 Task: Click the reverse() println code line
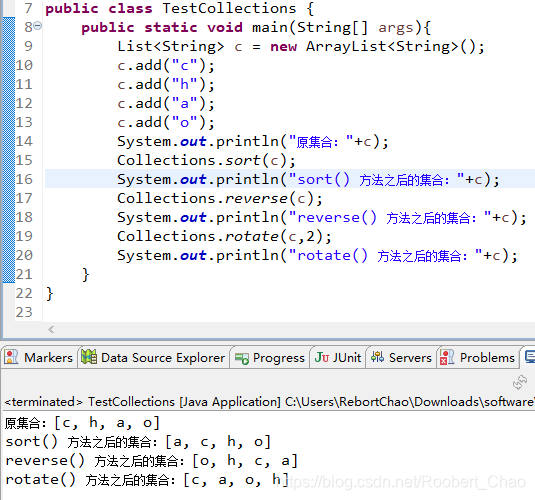pyautogui.click(x=322, y=217)
